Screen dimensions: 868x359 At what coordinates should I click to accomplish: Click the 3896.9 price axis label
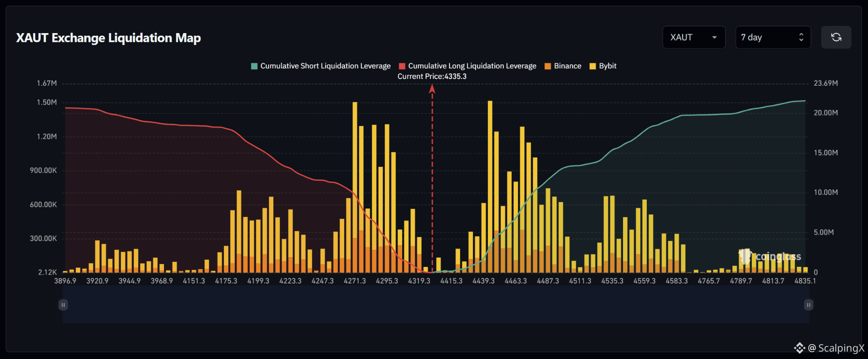click(65, 281)
